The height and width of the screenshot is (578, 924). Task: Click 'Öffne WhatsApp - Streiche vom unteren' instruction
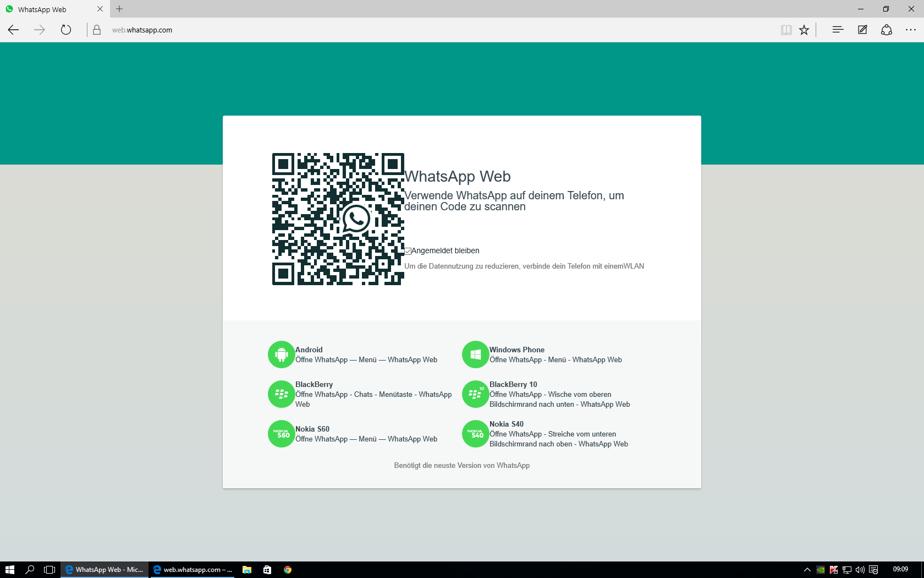pyautogui.click(x=559, y=439)
